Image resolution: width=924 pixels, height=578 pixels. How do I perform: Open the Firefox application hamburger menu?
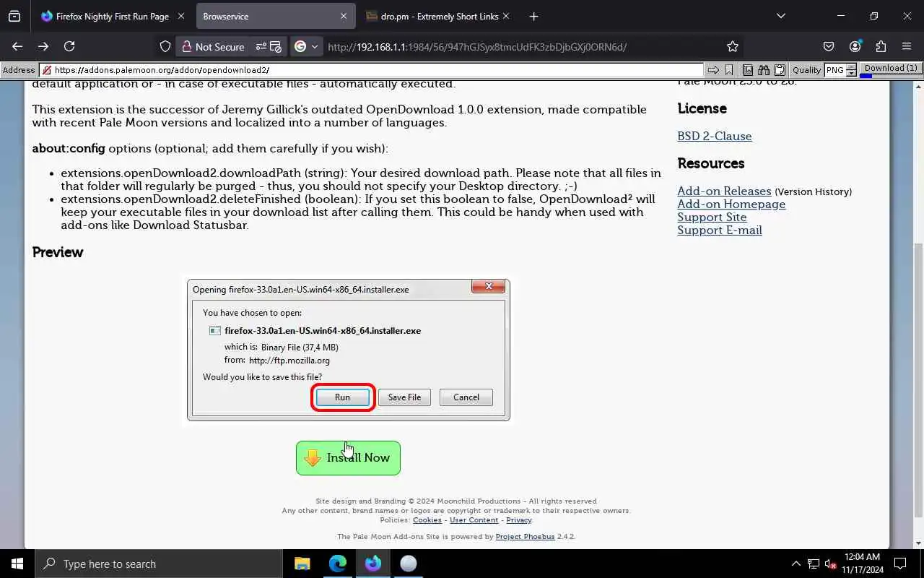pos(907,46)
